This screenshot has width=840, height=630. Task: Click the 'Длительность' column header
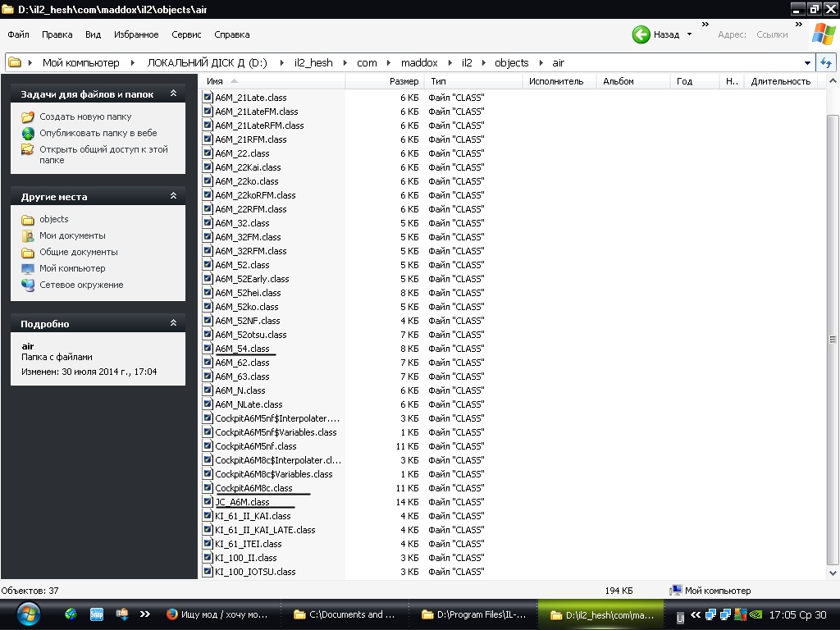[x=782, y=81]
